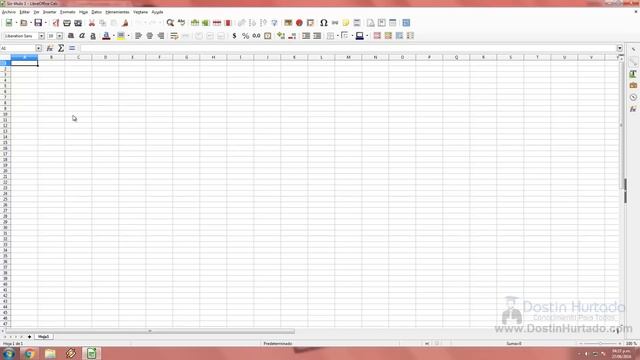This screenshot has height=360, width=640.
Task: Open the Editar menu
Action: [24, 12]
